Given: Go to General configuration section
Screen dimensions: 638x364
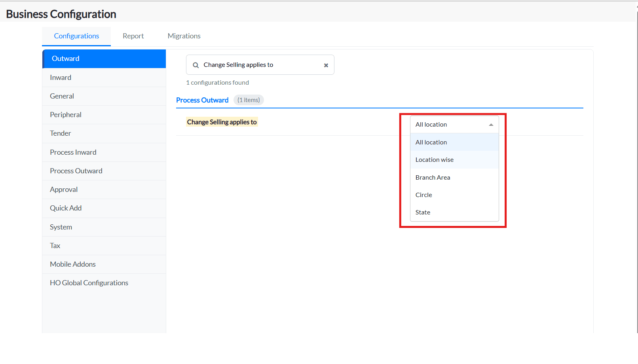Looking at the screenshot, I should coord(62,96).
